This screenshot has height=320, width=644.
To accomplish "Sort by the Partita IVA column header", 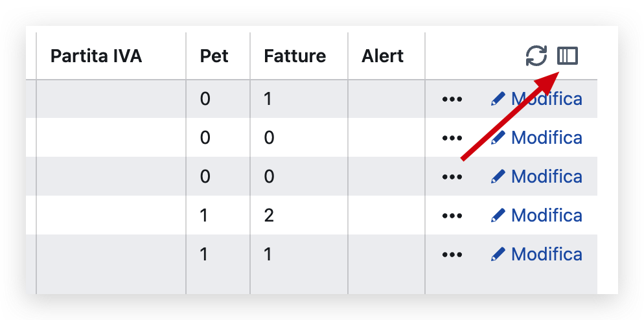I will (96, 56).
